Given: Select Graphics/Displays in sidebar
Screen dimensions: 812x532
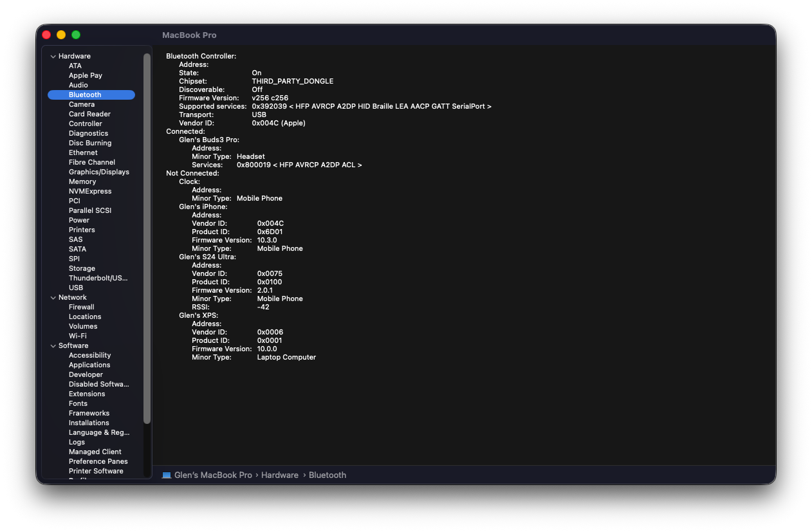Looking at the screenshot, I should coord(99,172).
